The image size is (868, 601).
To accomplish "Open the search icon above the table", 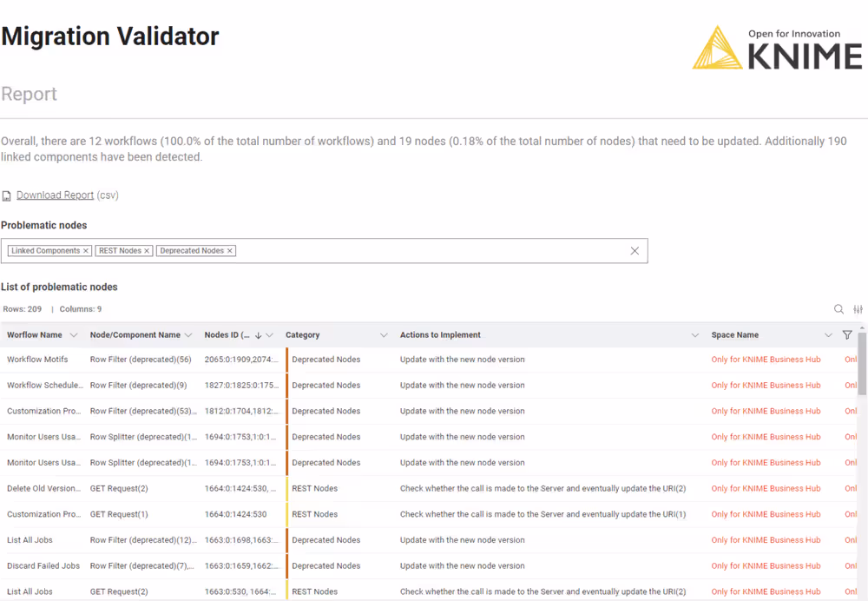I will click(838, 308).
